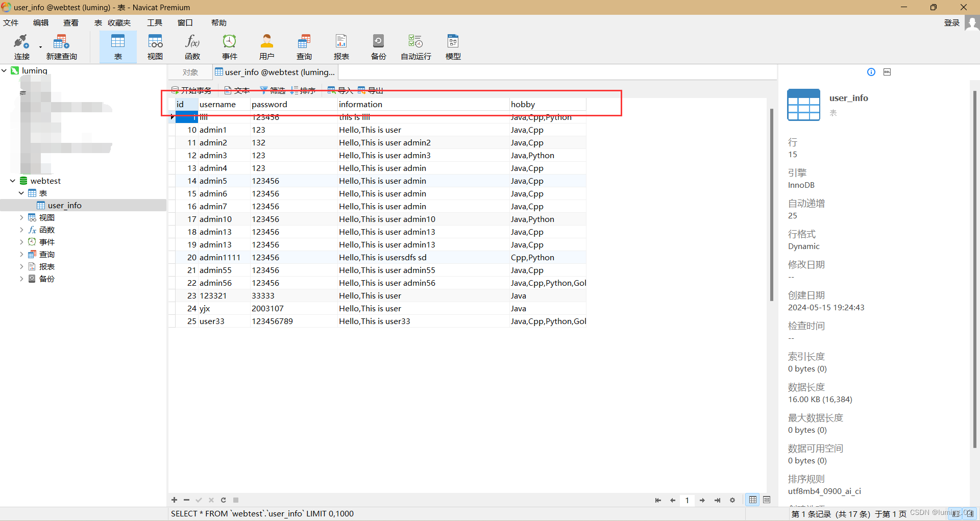Click the 文本 (Text) toolbar button
This screenshot has width=980, height=521.
pyautogui.click(x=237, y=90)
